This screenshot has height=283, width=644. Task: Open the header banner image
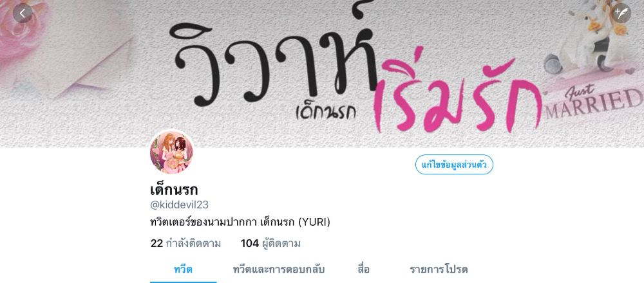point(322,73)
